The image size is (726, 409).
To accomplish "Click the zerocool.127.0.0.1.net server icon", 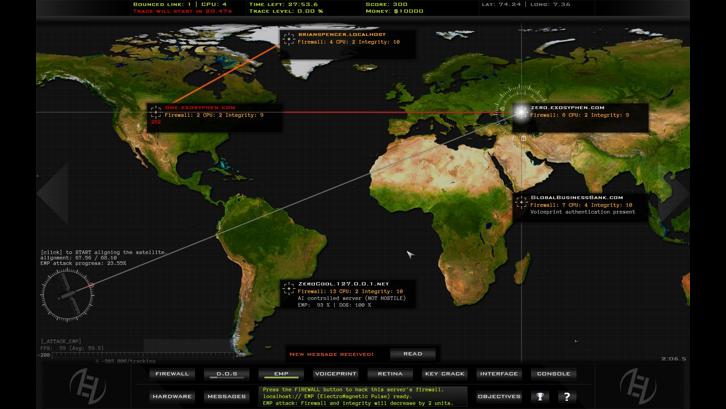I will 289,288.
